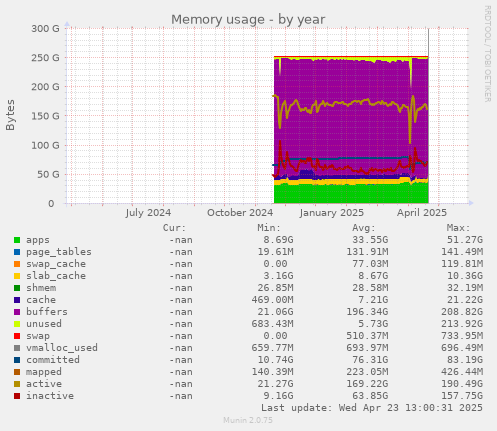The width and height of the screenshot is (497, 431).
Task: Click the mapped max value 426.44M
Action: tap(462, 372)
